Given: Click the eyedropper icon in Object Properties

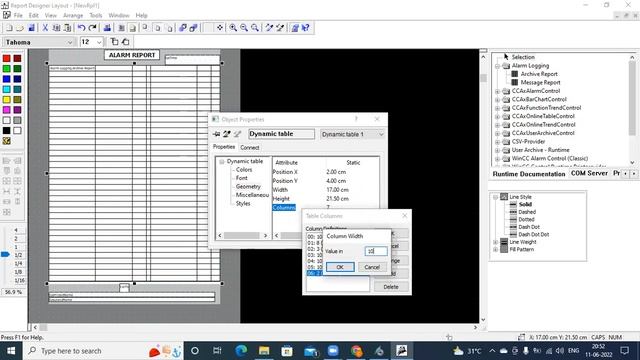Looking at the screenshot, I should (x=227, y=134).
